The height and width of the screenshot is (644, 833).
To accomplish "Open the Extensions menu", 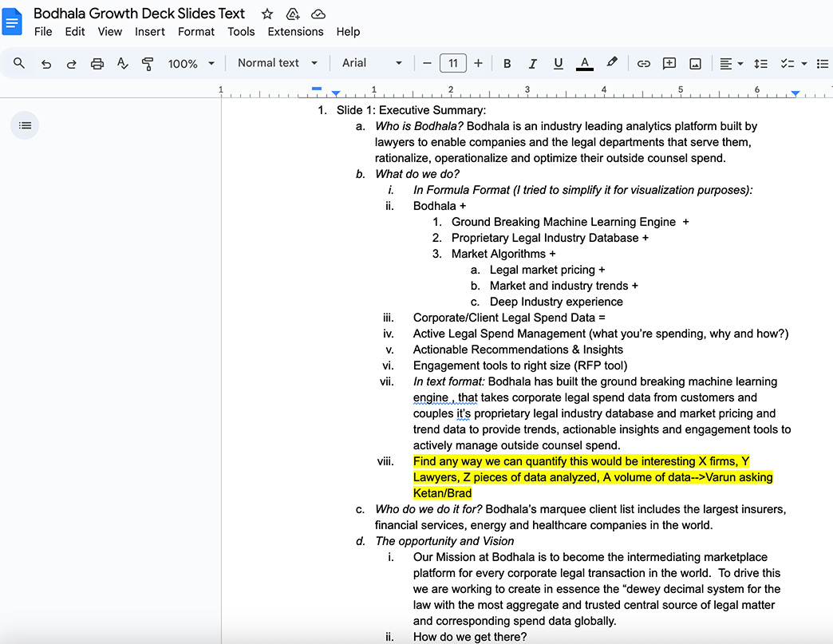I will point(295,32).
